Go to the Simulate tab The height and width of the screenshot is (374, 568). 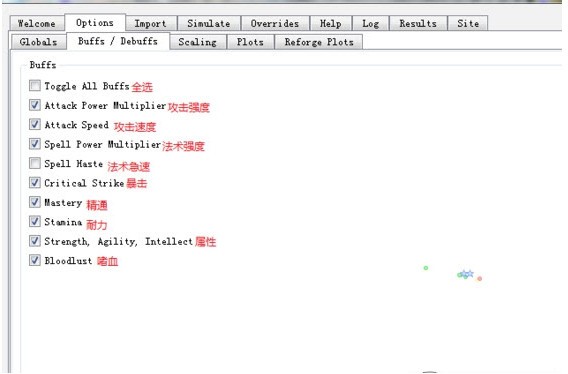[x=209, y=24]
